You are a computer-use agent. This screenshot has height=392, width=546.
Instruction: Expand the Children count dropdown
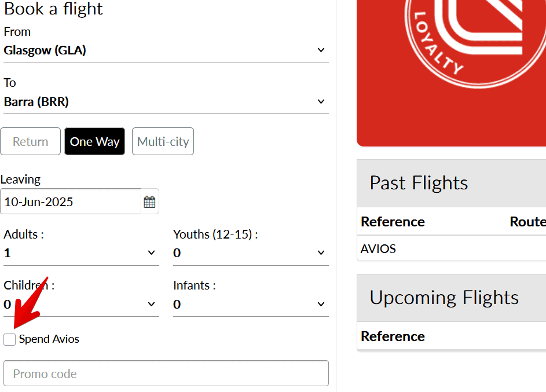click(x=80, y=304)
